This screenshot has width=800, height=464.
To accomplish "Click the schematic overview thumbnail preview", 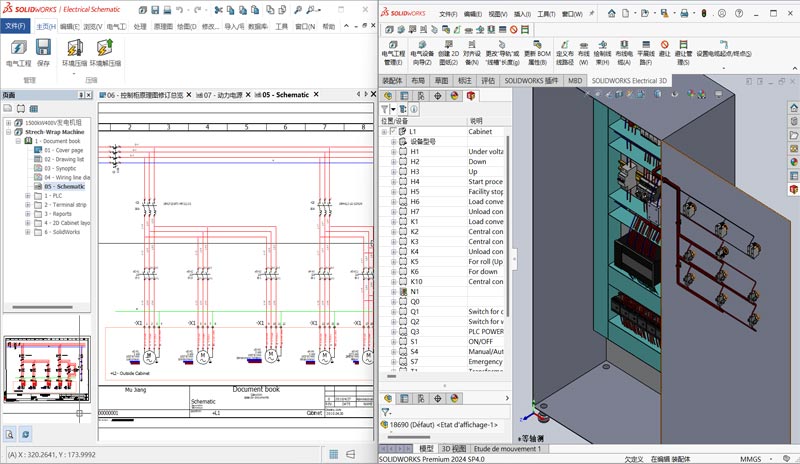I will [x=47, y=369].
